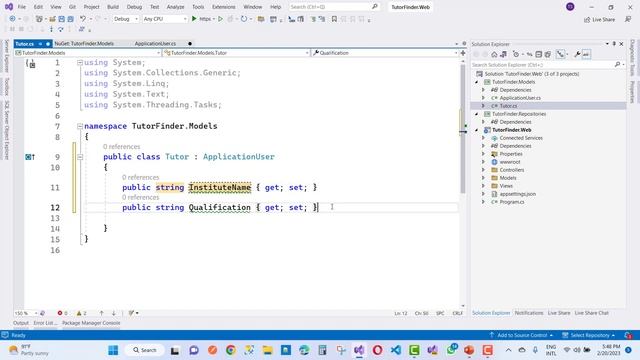Open the Git menu
Image resolution: width=640 pixels, height=360 pixels.
[72, 7]
